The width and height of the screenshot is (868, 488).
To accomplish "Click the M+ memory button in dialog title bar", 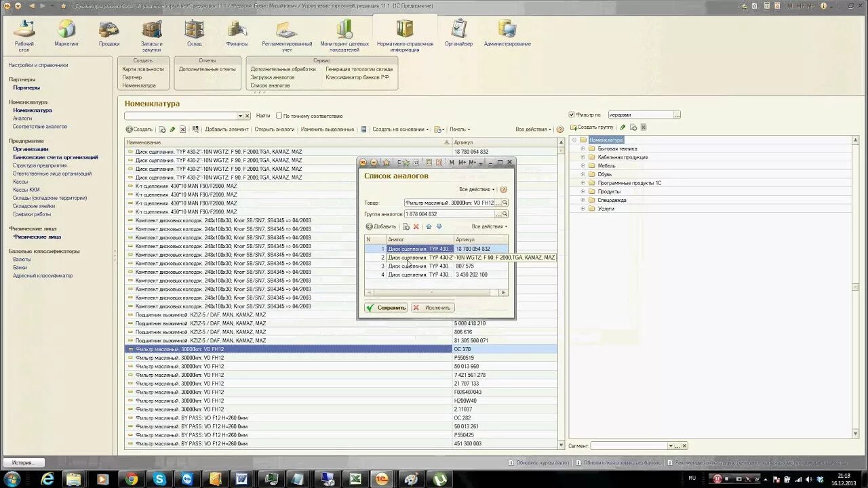I will click(x=462, y=163).
